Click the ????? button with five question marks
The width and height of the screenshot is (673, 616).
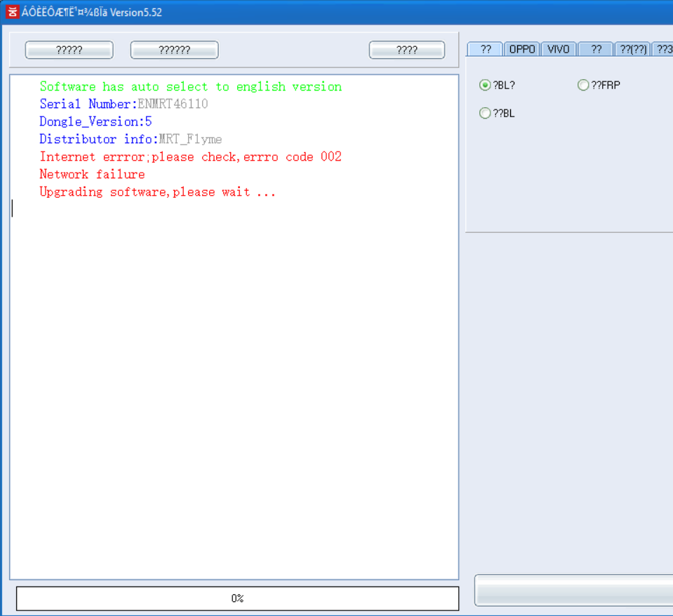pyautogui.click(x=69, y=50)
